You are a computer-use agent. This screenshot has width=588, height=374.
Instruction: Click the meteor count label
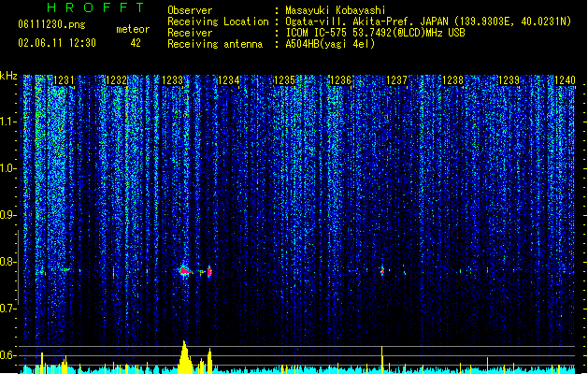point(133,29)
